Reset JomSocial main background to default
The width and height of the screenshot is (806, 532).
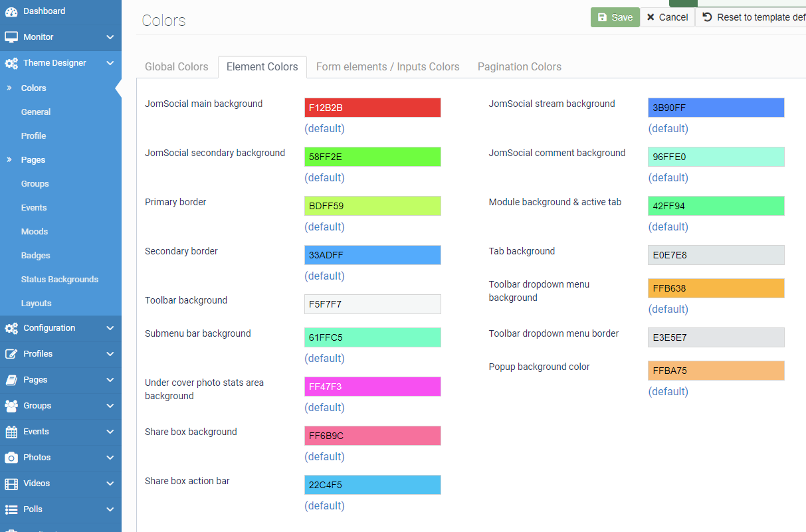(x=324, y=128)
